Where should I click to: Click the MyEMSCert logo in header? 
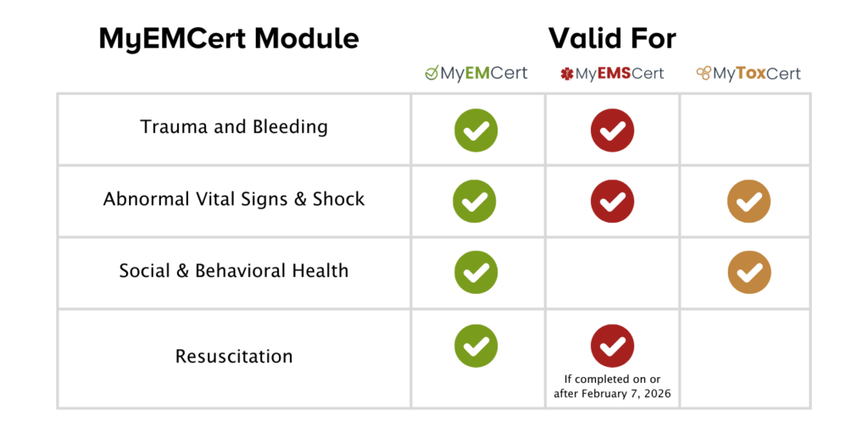611,74
